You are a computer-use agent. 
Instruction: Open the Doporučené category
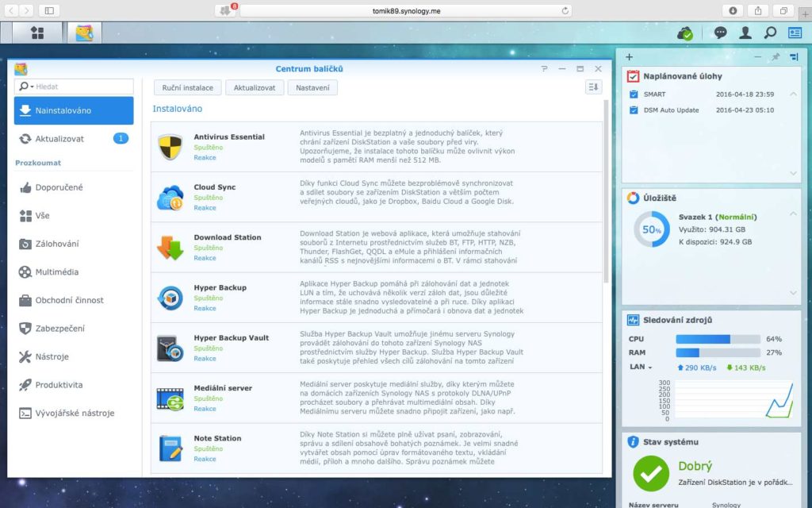tap(74, 187)
